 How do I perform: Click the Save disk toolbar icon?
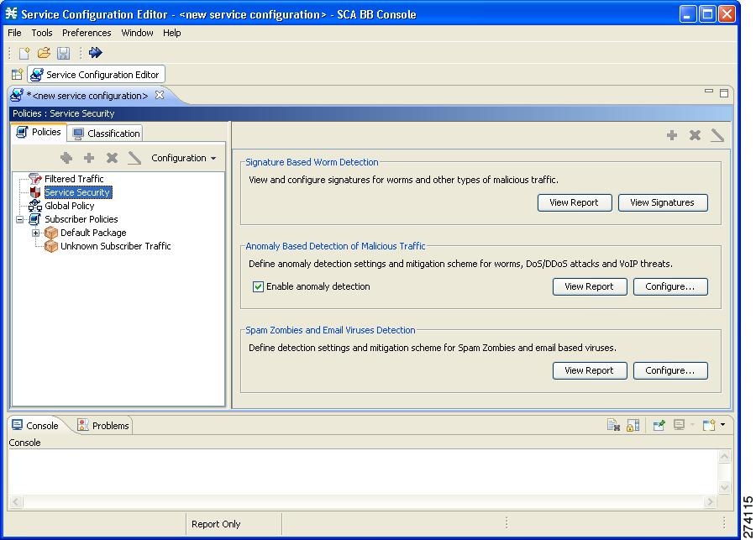point(63,53)
